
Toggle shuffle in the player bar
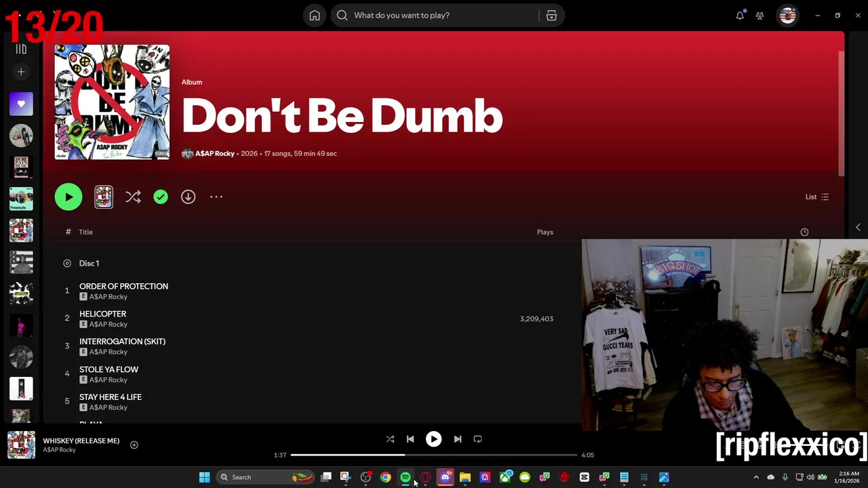(390, 439)
